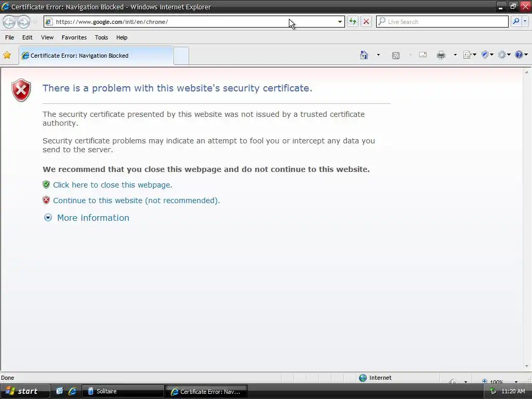The width and height of the screenshot is (532, 399).
Task: Open the zoom level 100% dropdown
Action: [x=516, y=382]
